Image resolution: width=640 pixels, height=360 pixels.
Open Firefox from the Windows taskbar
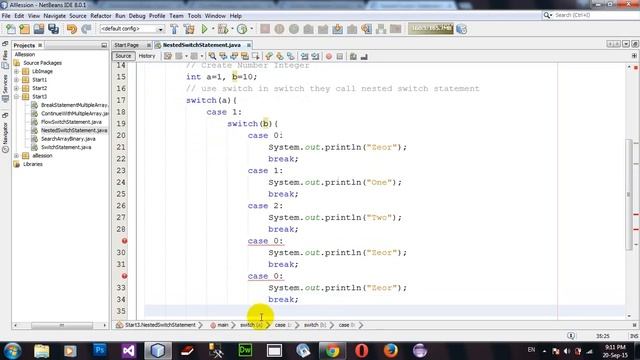[x=391, y=351]
